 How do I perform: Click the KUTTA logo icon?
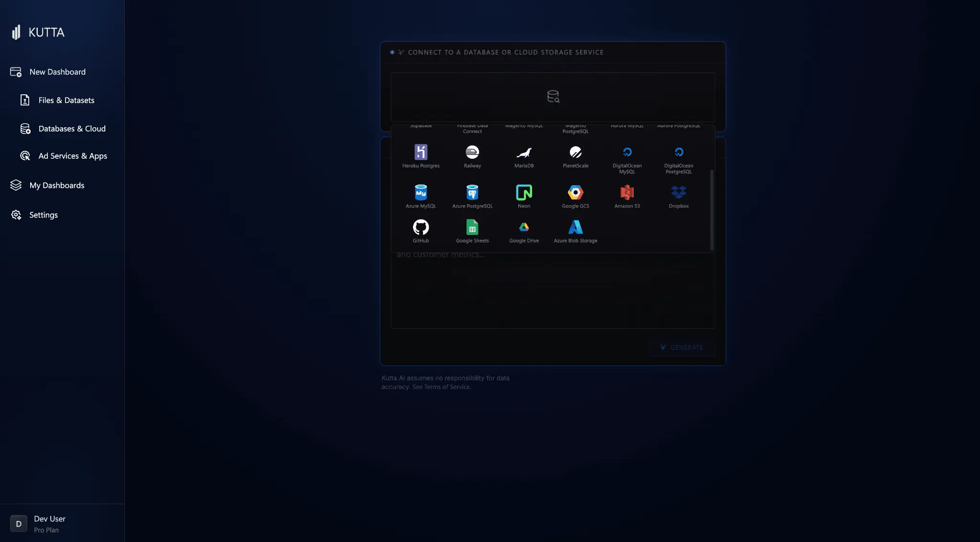tap(16, 32)
